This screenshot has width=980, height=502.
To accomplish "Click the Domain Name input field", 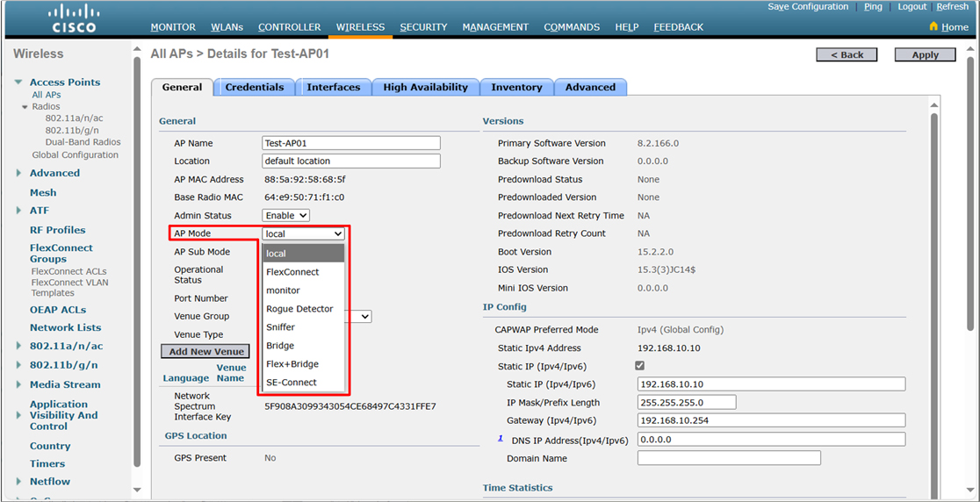I will pyautogui.click(x=729, y=458).
